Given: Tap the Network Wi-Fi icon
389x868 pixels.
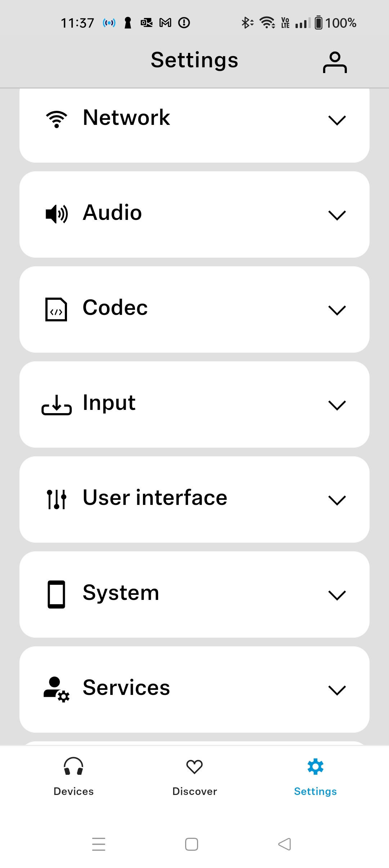Looking at the screenshot, I should (x=57, y=119).
